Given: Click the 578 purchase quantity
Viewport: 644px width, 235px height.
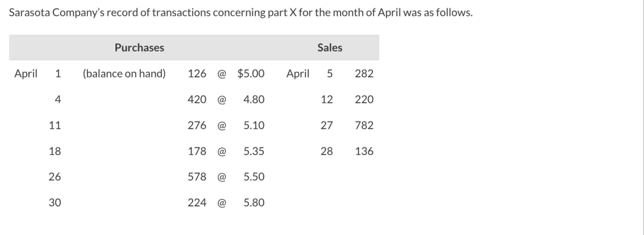Looking at the screenshot, I should 197,177.
